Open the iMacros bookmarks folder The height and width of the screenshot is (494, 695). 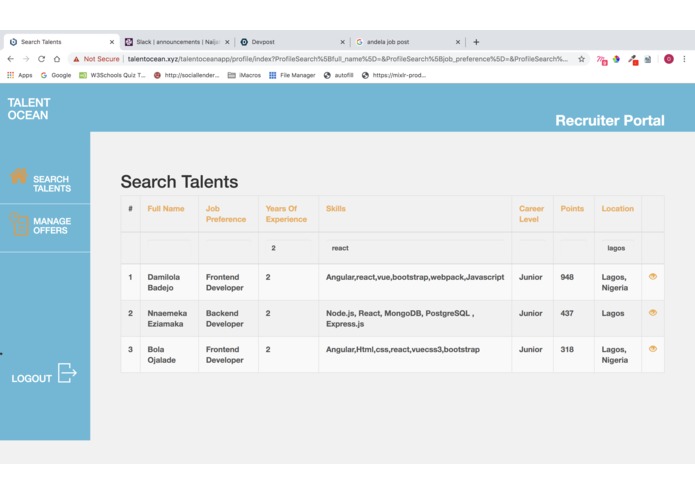pos(244,75)
